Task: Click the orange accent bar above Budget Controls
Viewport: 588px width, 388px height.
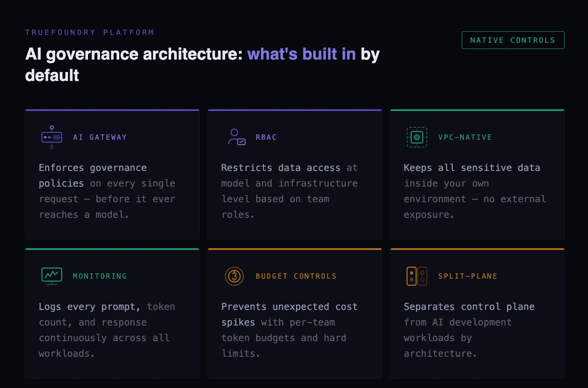Action: [294, 248]
